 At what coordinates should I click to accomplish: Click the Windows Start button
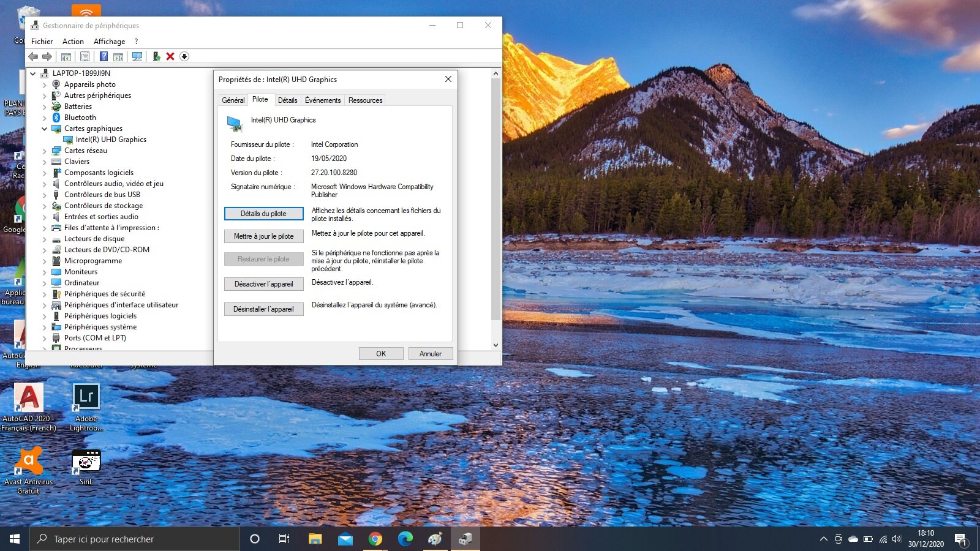pos(15,539)
